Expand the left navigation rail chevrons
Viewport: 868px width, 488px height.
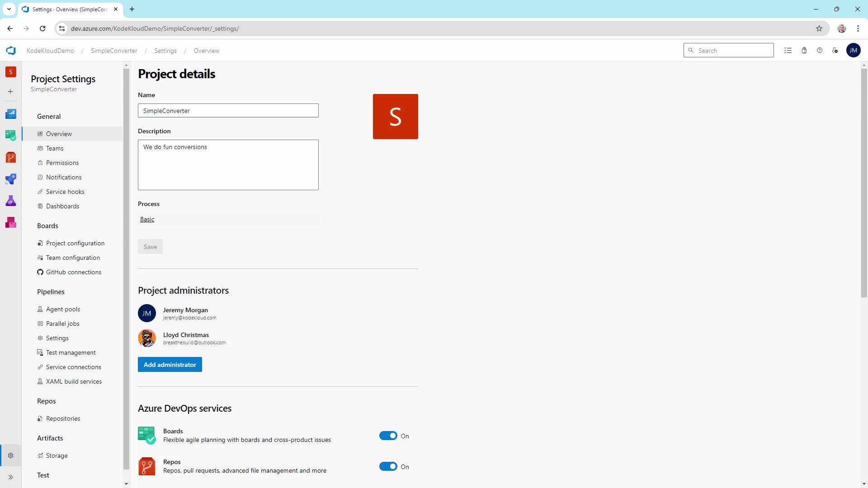pyautogui.click(x=10, y=477)
